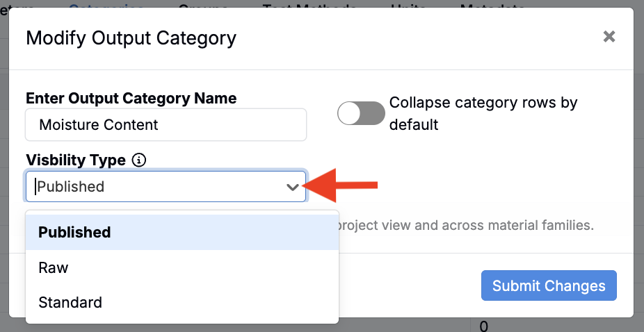644x332 pixels.
Task: Click the 'Modify Output Category' dialog title
Action: [131, 38]
